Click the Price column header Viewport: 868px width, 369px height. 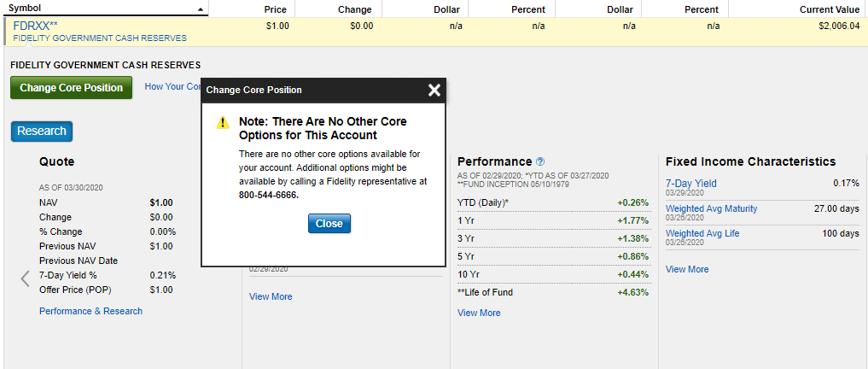click(x=275, y=9)
